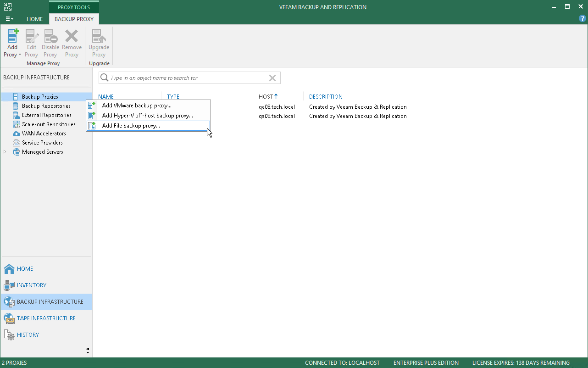588x368 pixels.
Task: Click the INVENTORY monitor icon
Action: point(9,285)
